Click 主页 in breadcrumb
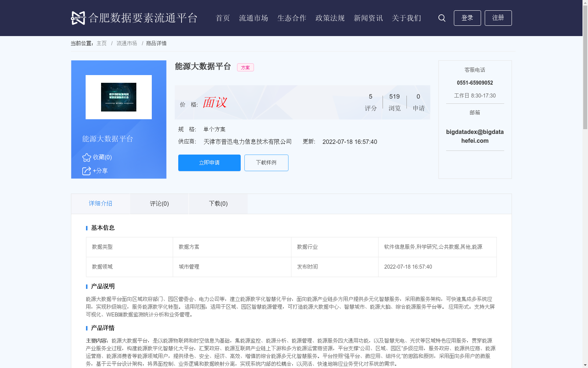The image size is (588, 368). 101,43
